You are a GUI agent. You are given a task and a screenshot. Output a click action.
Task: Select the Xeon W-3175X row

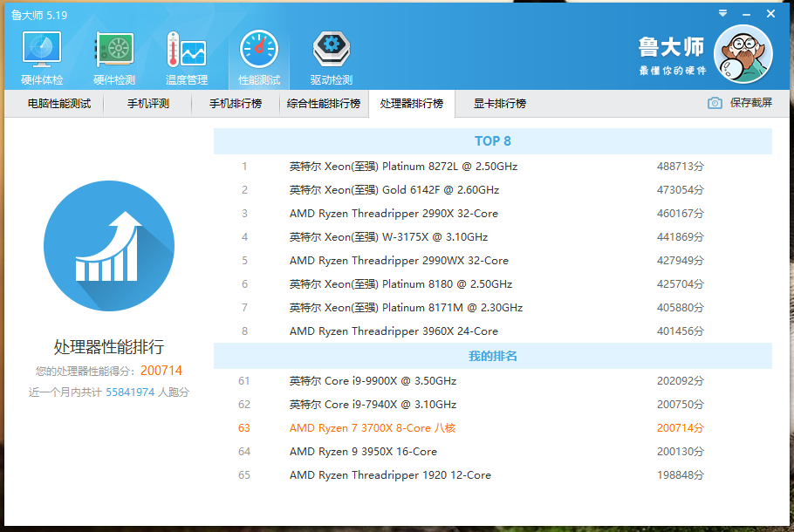pos(493,237)
